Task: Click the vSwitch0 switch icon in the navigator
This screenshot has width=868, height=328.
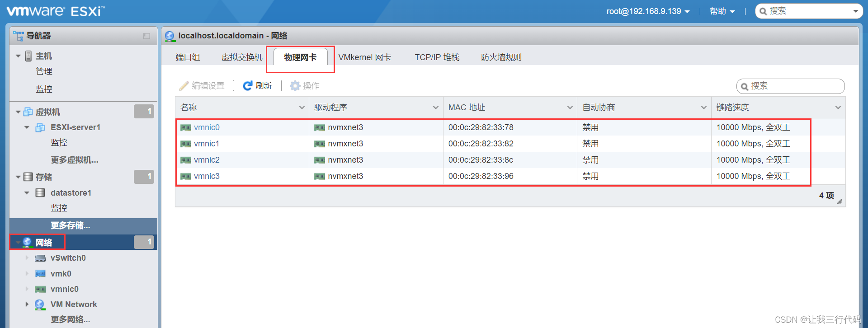Action: pos(40,258)
